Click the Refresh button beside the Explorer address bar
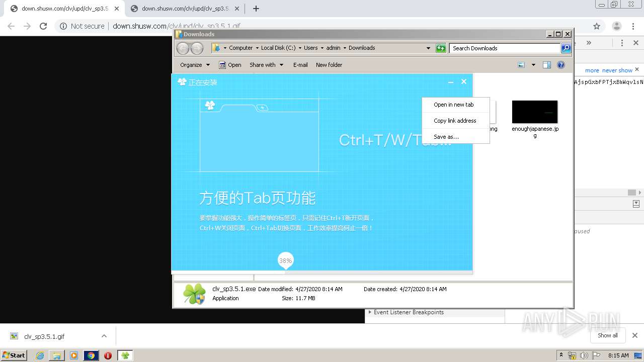This screenshot has height=362, width=644. pos(441,48)
